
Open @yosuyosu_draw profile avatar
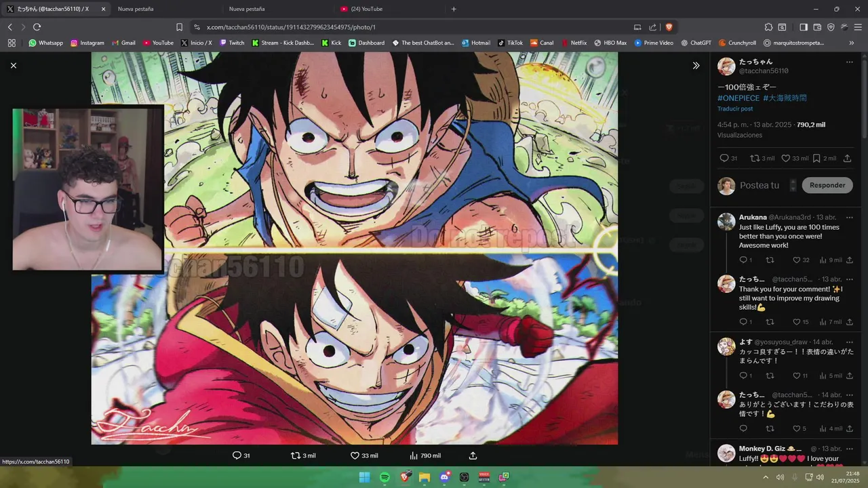click(726, 346)
